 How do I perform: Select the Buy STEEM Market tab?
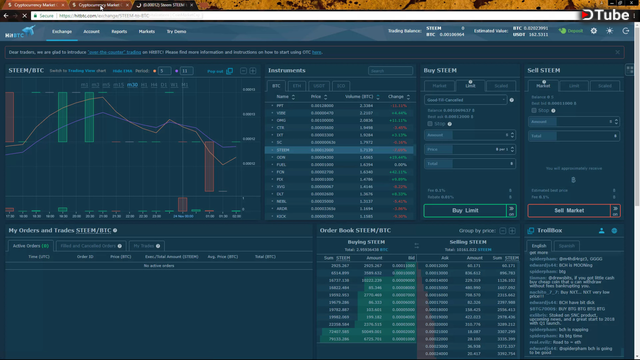[x=439, y=86]
